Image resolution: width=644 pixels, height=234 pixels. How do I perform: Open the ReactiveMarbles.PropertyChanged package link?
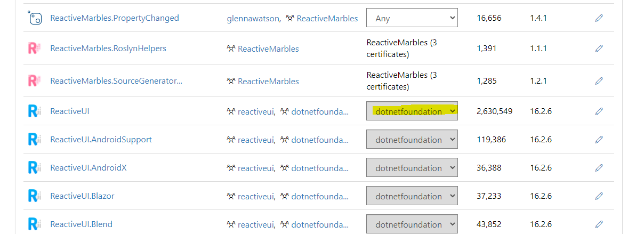[115, 18]
